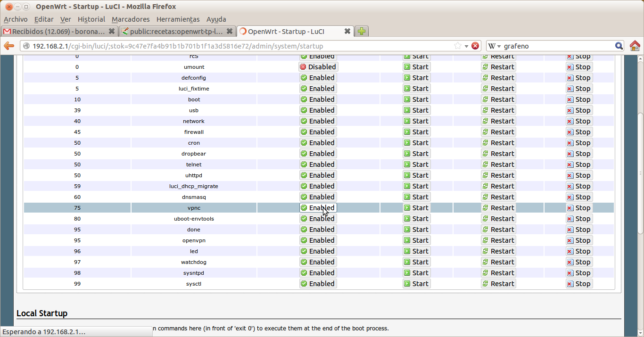Open the URL history dropdown arrow
Screen dimensions: 644x337
point(466,46)
